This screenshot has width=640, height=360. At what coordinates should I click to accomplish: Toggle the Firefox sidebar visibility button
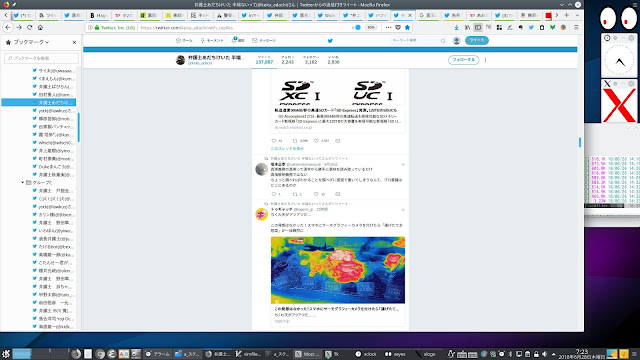tap(478, 27)
